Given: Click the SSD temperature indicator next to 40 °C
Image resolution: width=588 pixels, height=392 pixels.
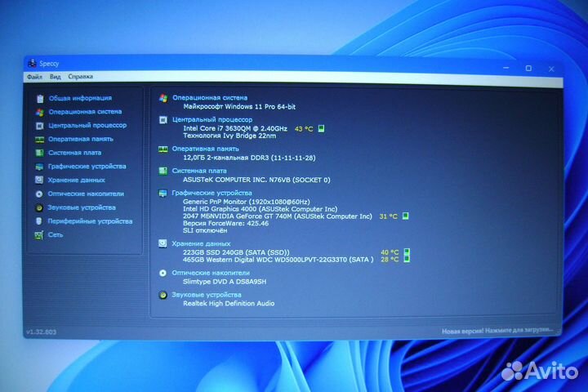Looking at the screenshot, I should [x=407, y=252].
